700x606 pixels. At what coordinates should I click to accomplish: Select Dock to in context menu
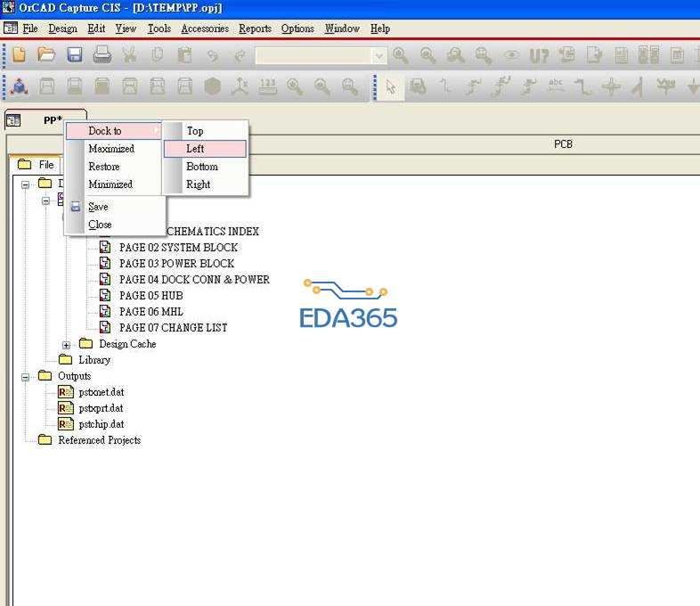click(113, 131)
